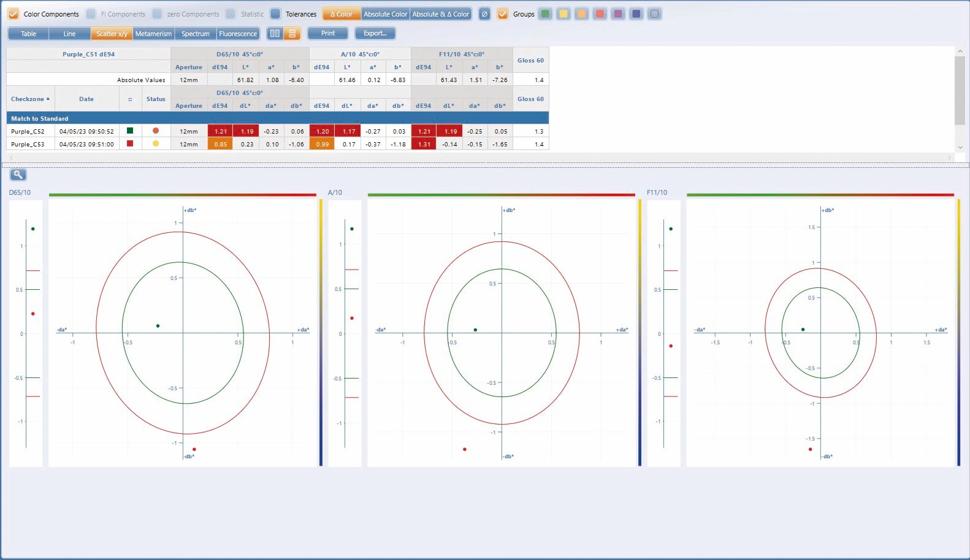Click the red square marker of Purple_C53
This screenshot has height=560, width=970.
[x=130, y=143]
